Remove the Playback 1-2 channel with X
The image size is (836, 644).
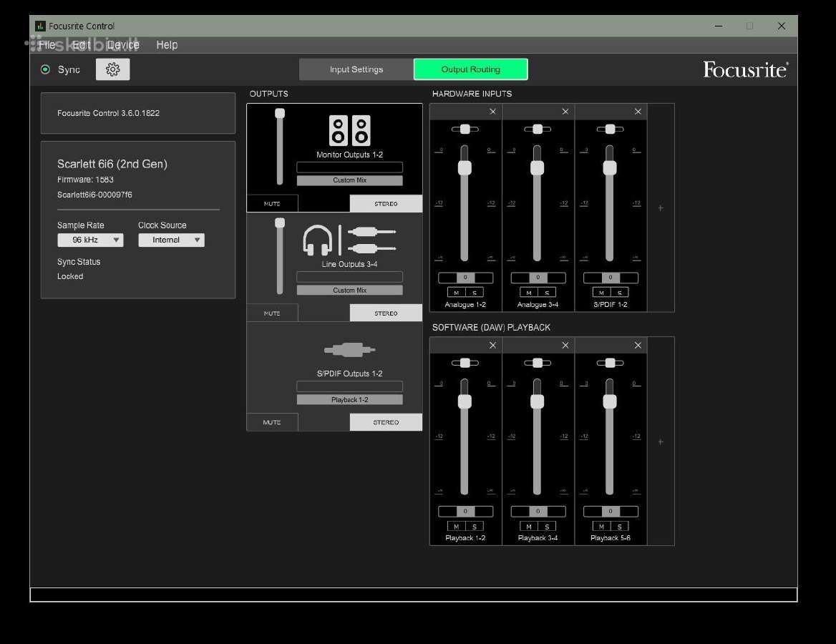[492, 346]
